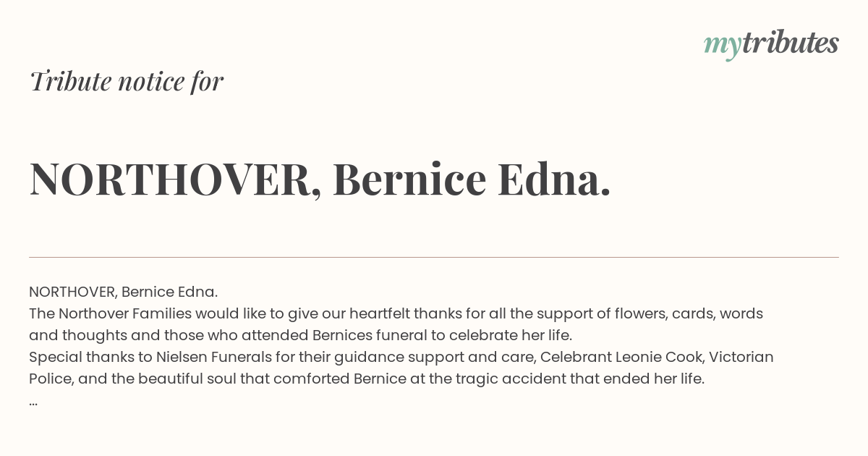
Task: Select the line starting "Police, and the beautiful"
Action: [367, 379]
